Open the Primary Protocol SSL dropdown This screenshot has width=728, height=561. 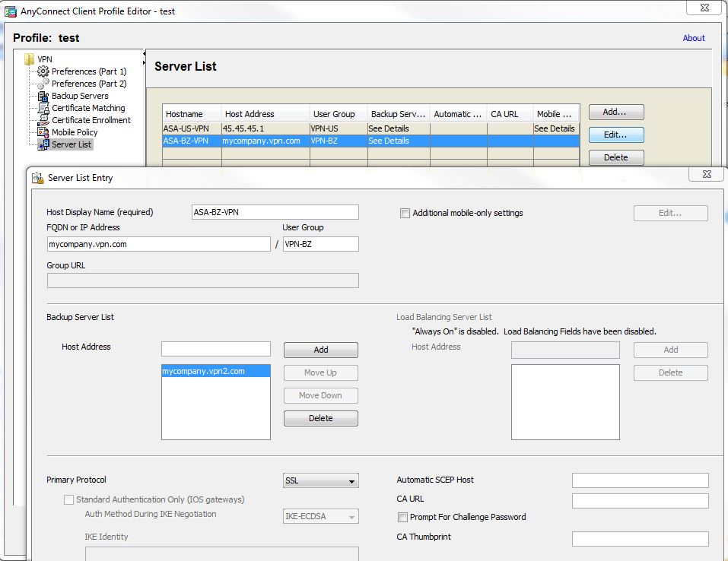(321, 480)
